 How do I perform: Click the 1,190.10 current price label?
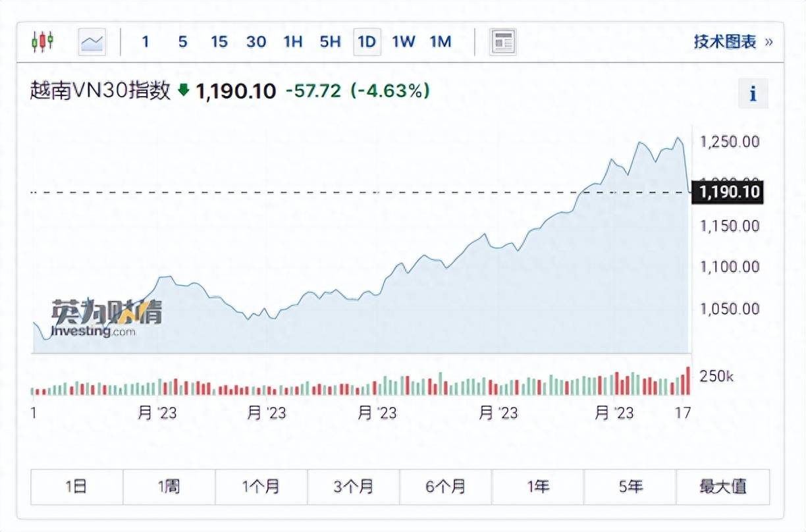click(727, 192)
